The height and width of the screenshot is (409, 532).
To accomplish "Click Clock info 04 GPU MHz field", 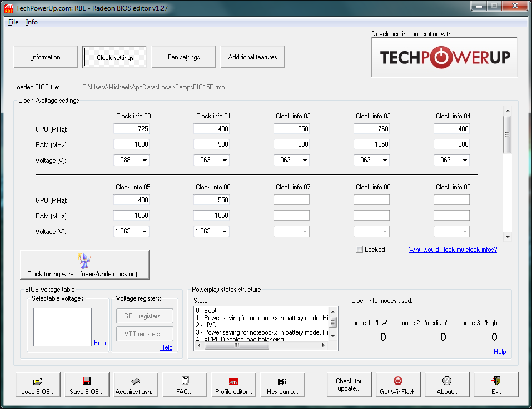I will coord(451,129).
